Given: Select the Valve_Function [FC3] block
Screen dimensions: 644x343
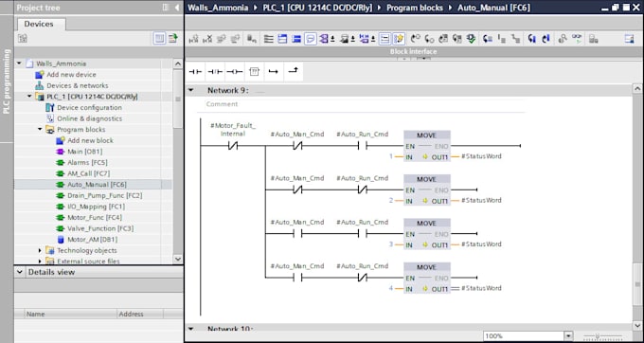Looking at the screenshot, I should 100,228.
